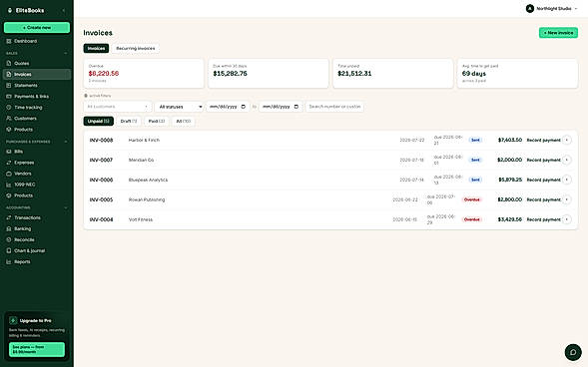Click the start date input field
The image size is (588, 367).
pyautogui.click(x=228, y=107)
